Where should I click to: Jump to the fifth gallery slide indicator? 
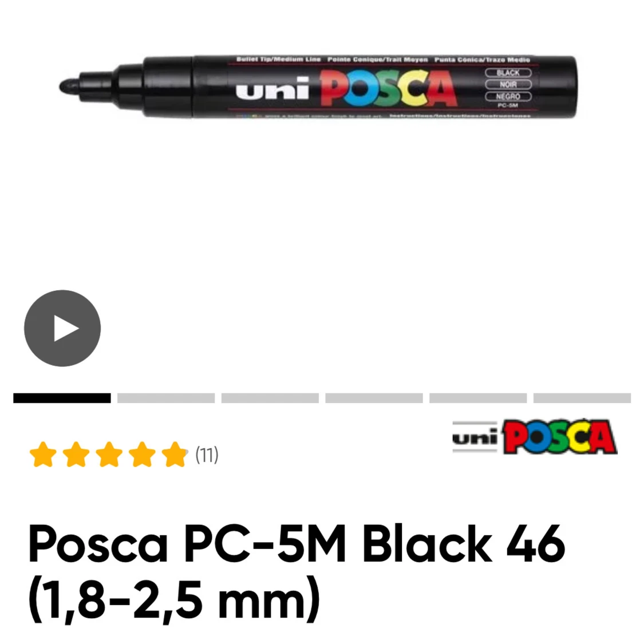[478, 398]
